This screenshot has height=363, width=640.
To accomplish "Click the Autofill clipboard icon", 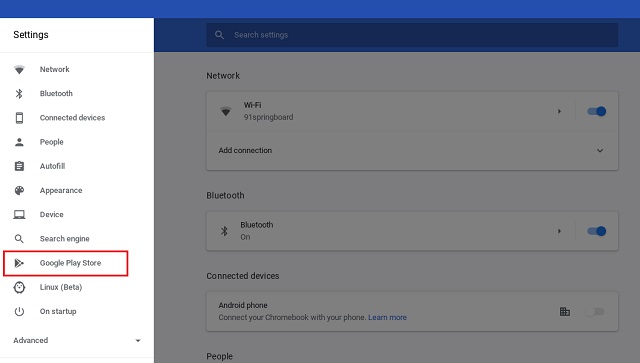I will pyautogui.click(x=19, y=166).
